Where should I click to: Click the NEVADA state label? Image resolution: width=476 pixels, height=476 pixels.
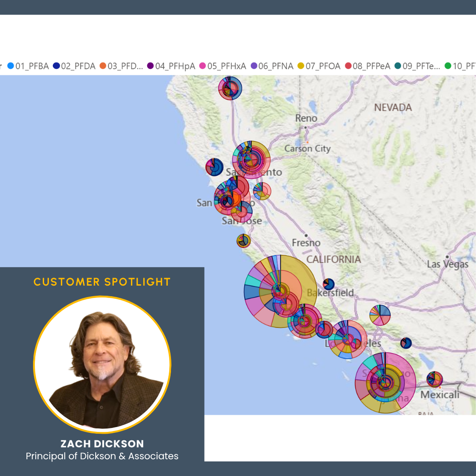point(393,108)
